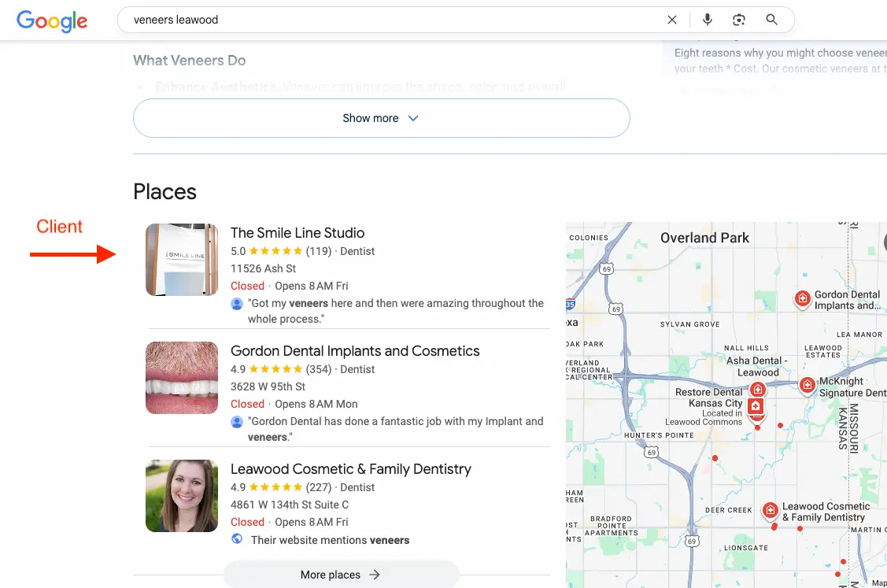
Task: Click the 'Got my veneers here' review snippet
Action: pos(395,311)
